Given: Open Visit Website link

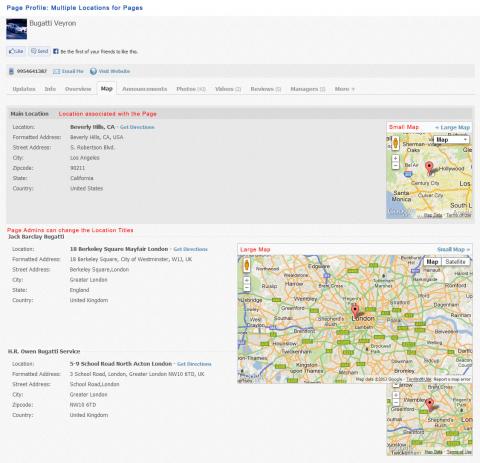Looking at the screenshot, I should click(x=114, y=71).
